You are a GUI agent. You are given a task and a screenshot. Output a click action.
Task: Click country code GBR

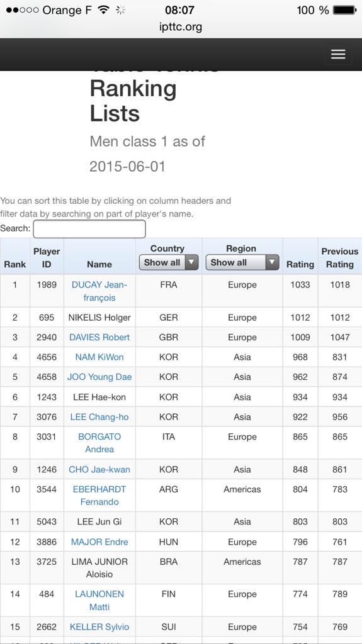pyautogui.click(x=169, y=337)
